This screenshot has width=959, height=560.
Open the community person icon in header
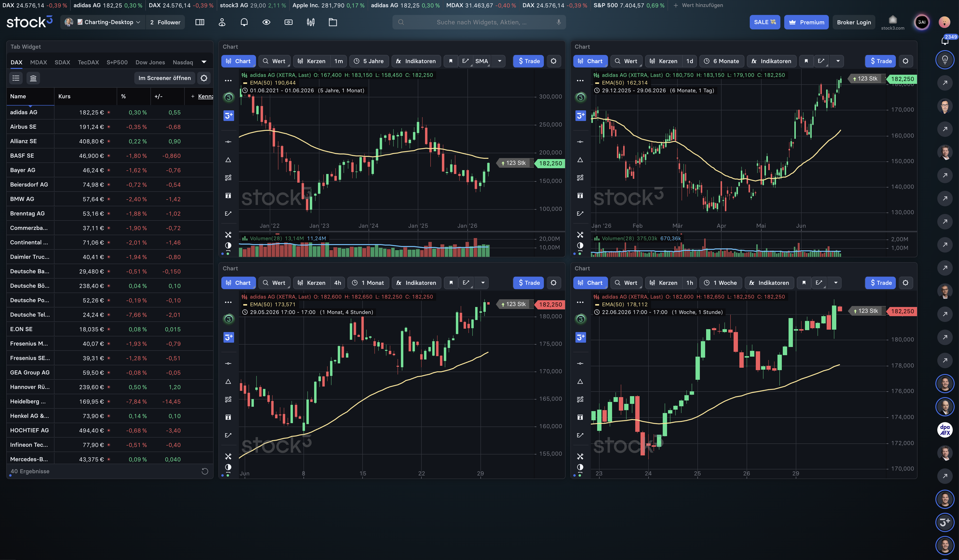pos(222,22)
